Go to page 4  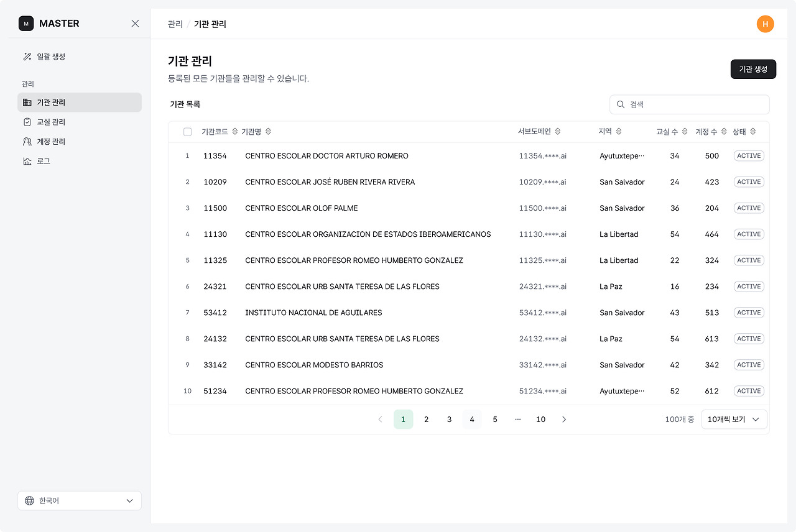(472, 420)
